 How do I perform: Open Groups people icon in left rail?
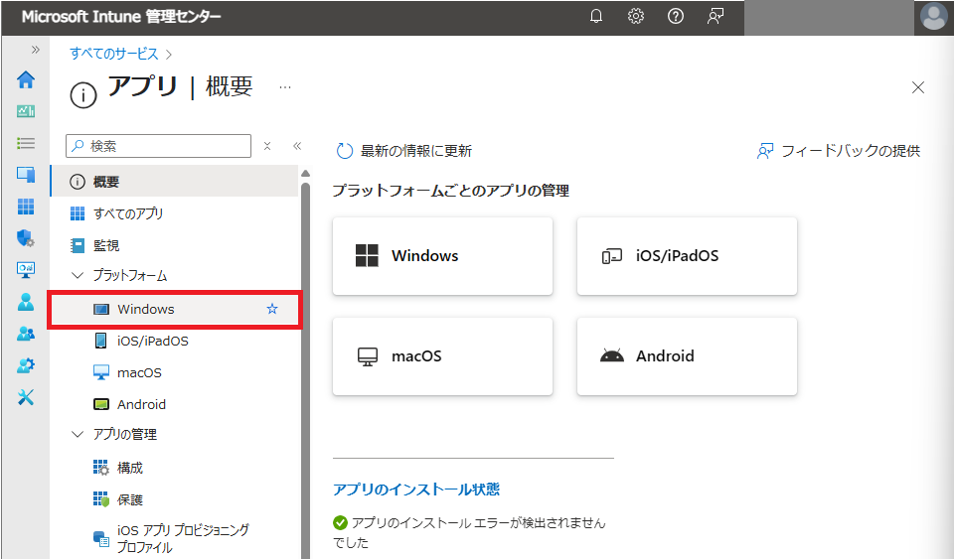click(26, 334)
